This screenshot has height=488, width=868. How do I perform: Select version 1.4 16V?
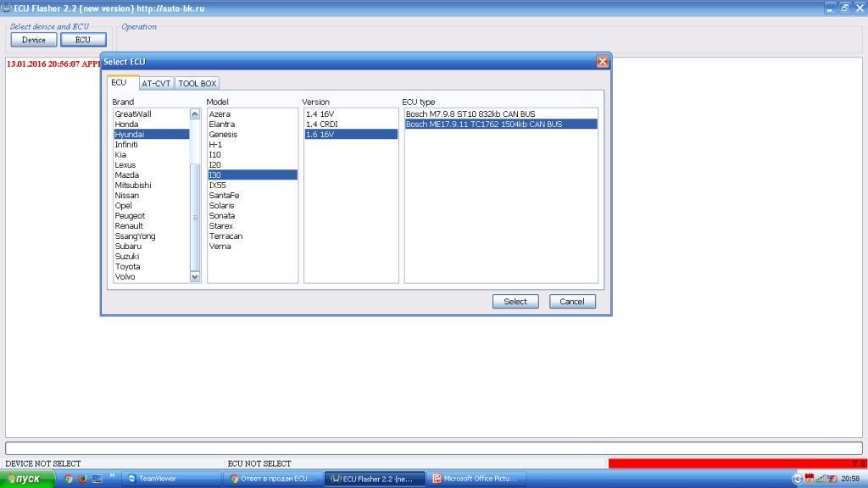pos(351,114)
